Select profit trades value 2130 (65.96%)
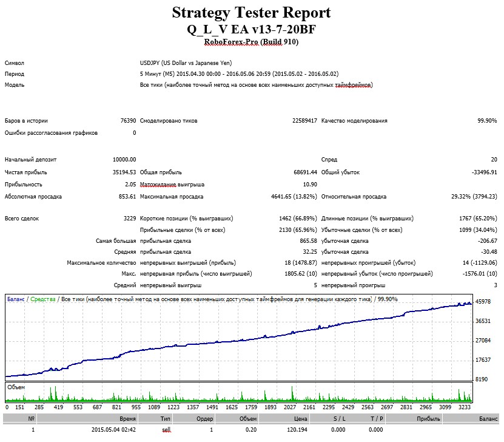This screenshot has width=504, height=442. tap(298, 230)
